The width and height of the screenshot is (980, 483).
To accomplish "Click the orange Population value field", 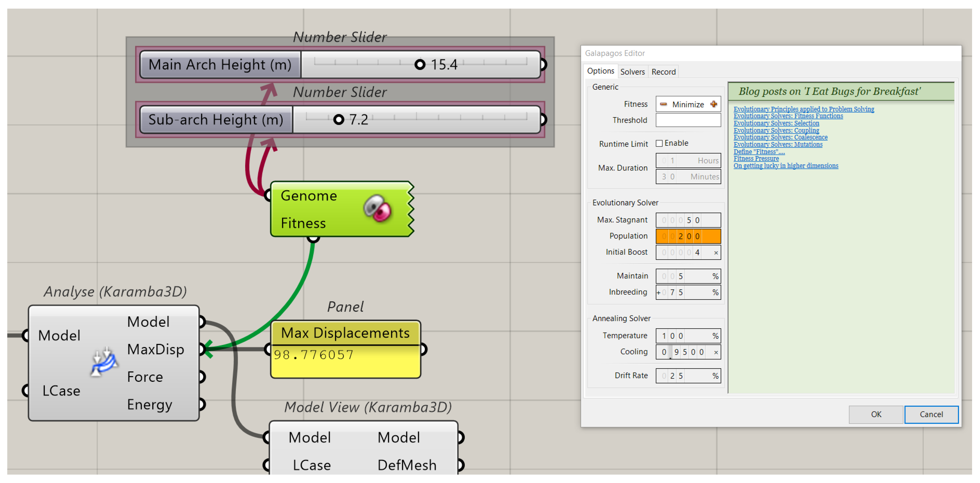I will click(688, 236).
